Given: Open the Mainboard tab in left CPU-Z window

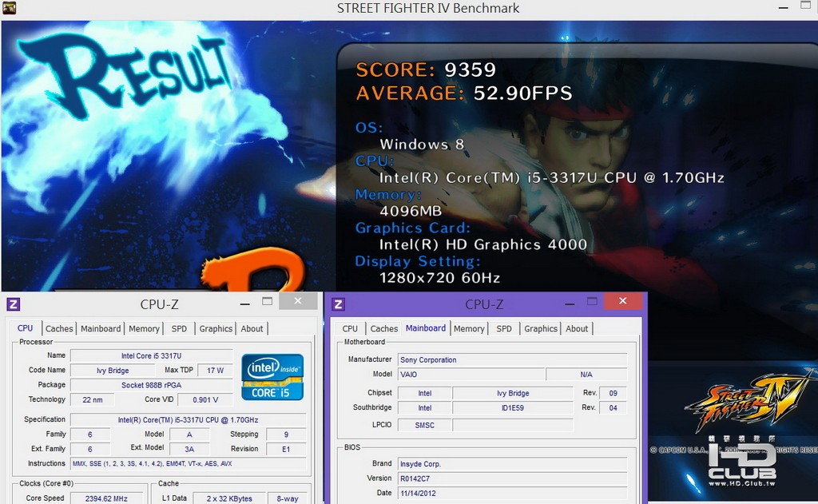Looking at the screenshot, I should click(101, 329).
